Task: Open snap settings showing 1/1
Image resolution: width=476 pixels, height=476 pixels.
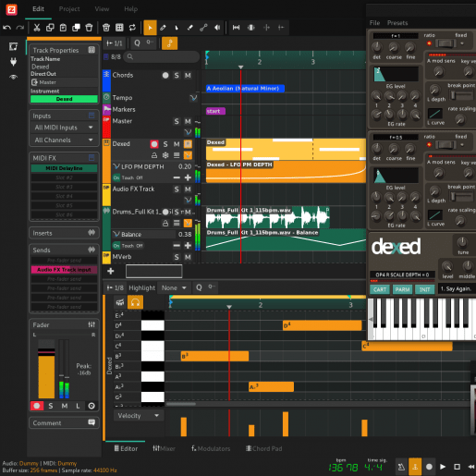Action: tap(115, 43)
